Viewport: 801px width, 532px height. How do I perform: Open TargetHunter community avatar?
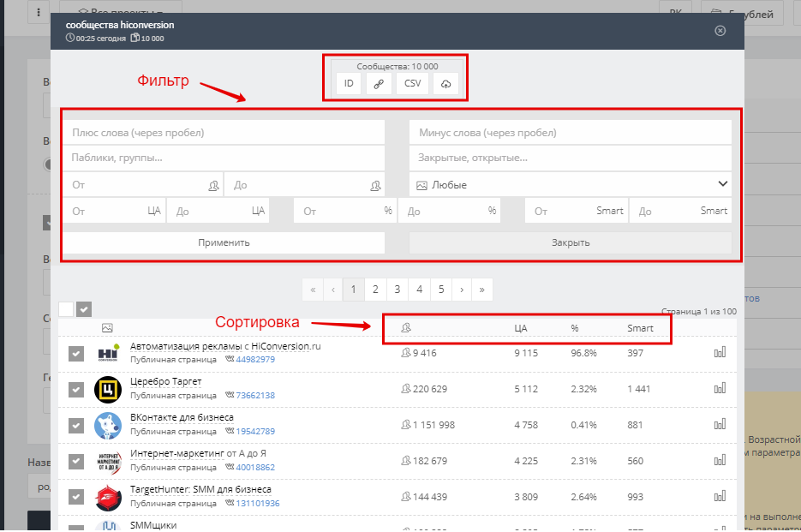click(108, 497)
